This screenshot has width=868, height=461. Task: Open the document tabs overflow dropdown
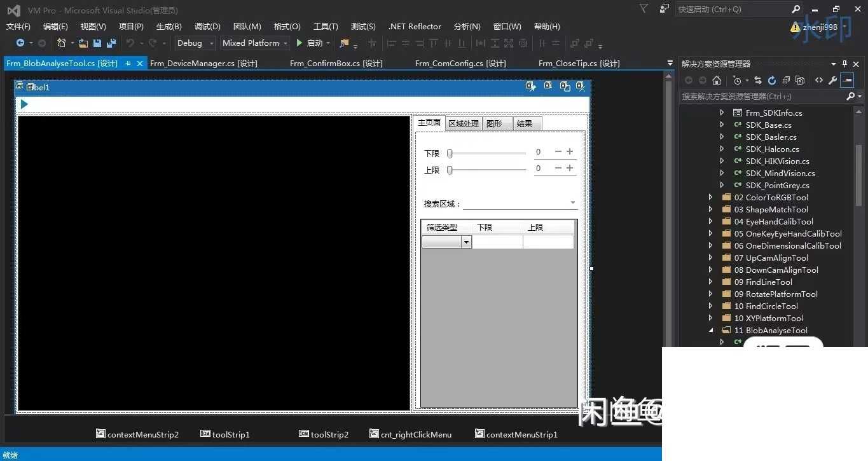click(670, 63)
